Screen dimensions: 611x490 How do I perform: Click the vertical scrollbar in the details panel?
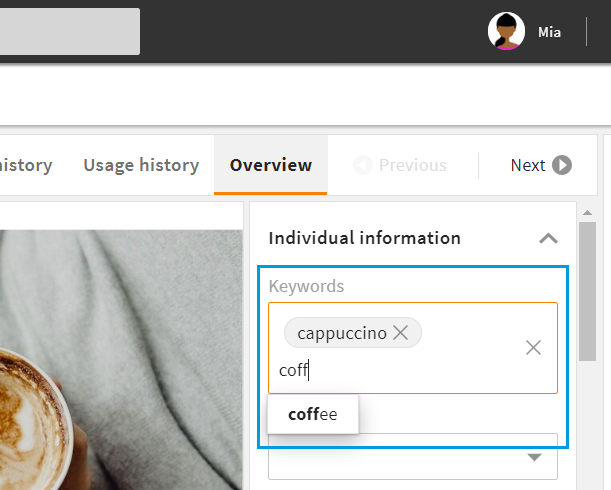(589, 290)
